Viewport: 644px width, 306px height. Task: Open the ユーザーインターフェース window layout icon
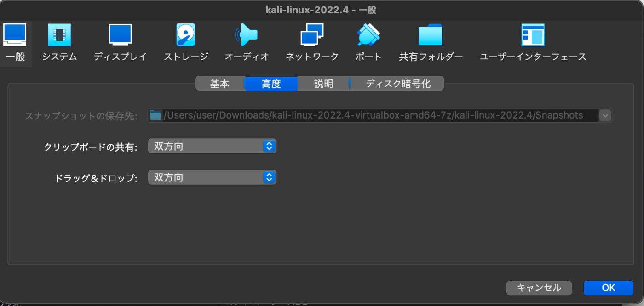(x=533, y=35)
